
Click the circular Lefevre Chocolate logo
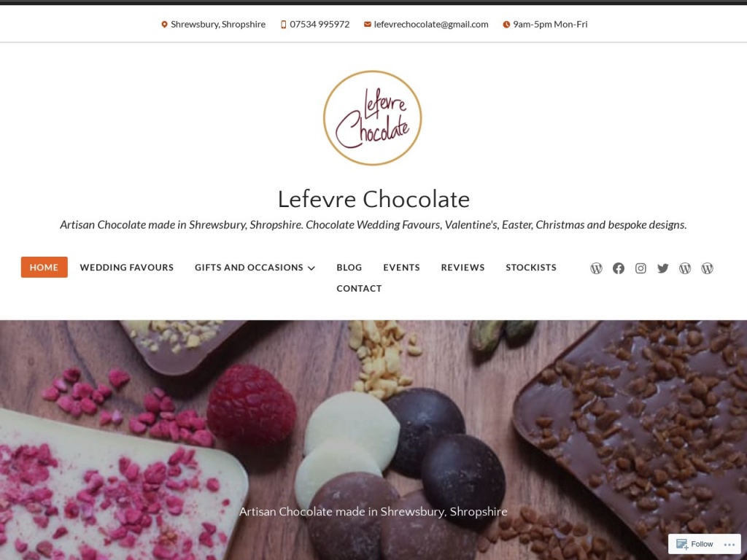point(373,117)
